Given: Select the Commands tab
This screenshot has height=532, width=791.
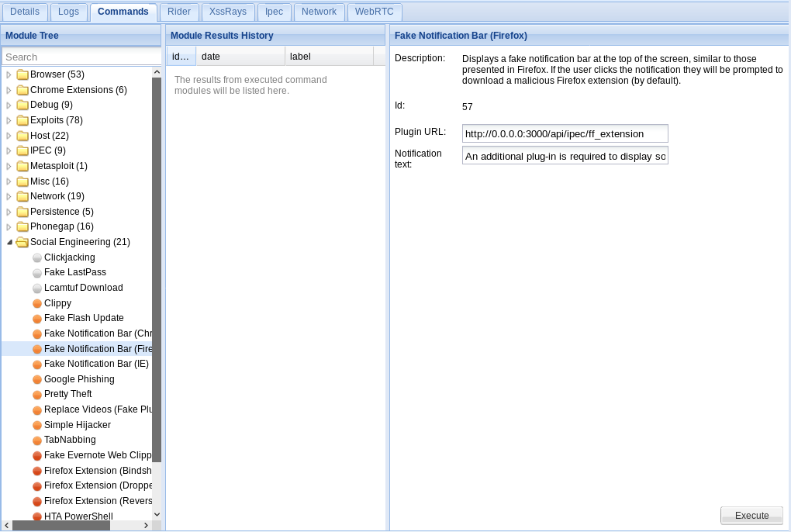Looking at the screenshot, I should coord(123,12).
